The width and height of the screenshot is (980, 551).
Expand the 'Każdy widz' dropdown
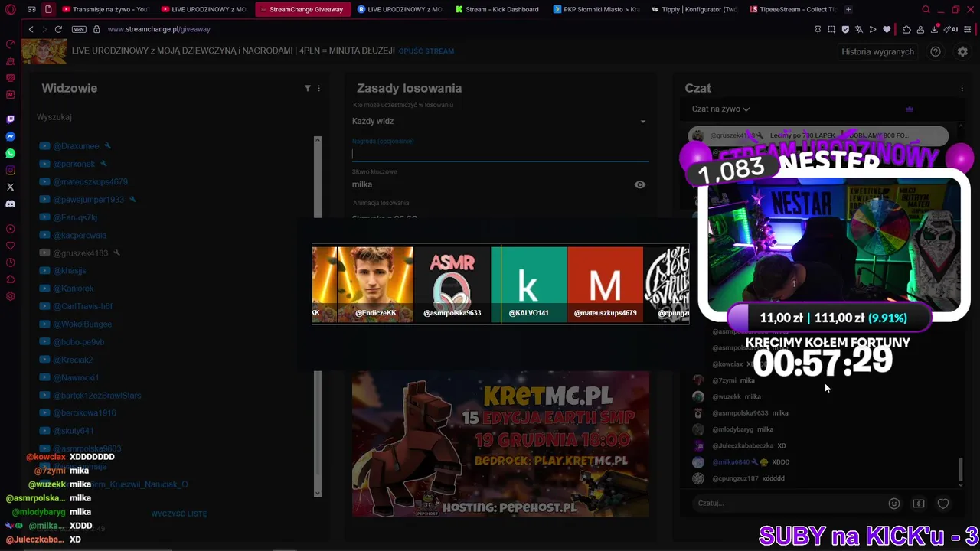coord(500,121)
